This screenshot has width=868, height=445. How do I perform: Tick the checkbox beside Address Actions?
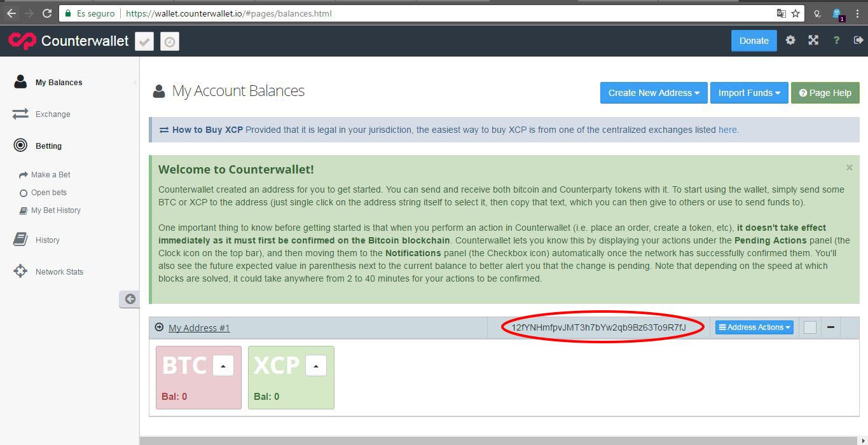(x=809, y=327)
